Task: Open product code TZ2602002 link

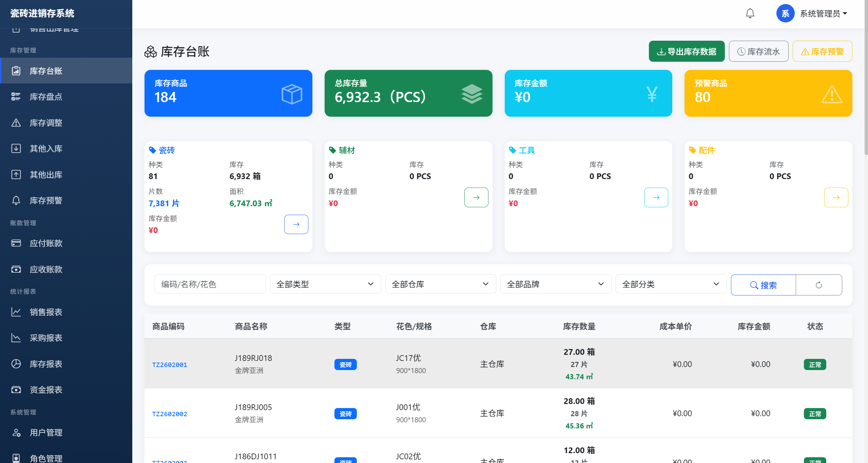Action: [x=170, y=414]
